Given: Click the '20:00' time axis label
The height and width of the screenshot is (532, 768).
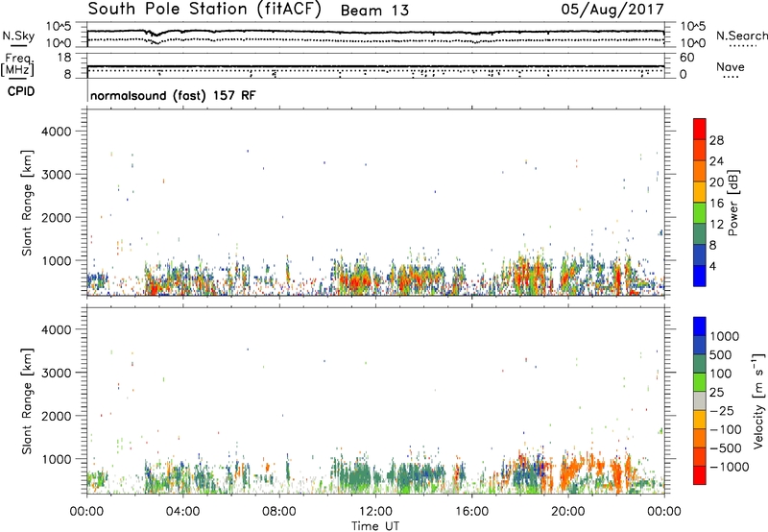Looking at the screenshot, I should pos(567,512).
